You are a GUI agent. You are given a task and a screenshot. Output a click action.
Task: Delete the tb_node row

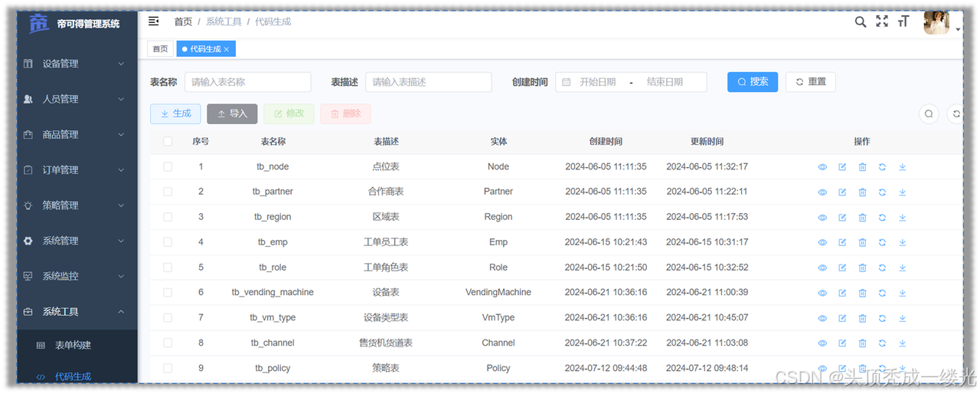click(x=862, y=166)
